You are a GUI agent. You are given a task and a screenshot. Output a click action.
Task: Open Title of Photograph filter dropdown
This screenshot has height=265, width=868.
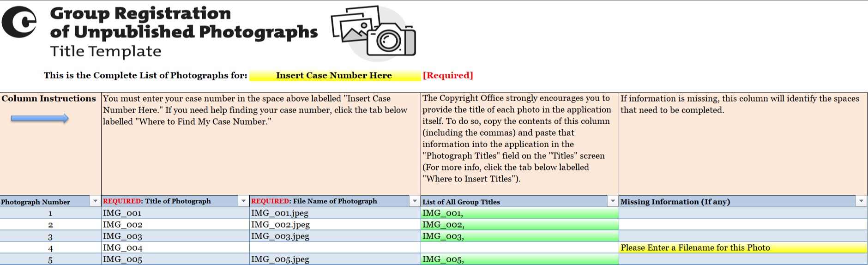tap(243, 201)
